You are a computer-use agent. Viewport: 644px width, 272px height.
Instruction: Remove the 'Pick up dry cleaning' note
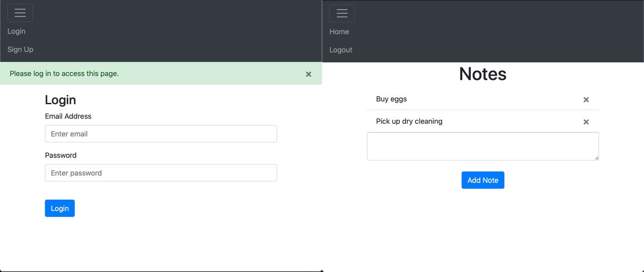[586, 122]
